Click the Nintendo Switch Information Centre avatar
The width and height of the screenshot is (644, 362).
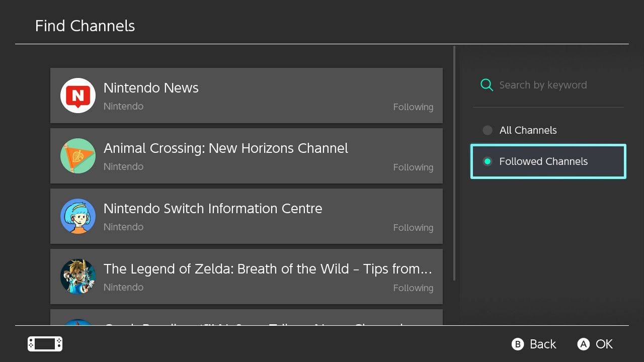78,216
